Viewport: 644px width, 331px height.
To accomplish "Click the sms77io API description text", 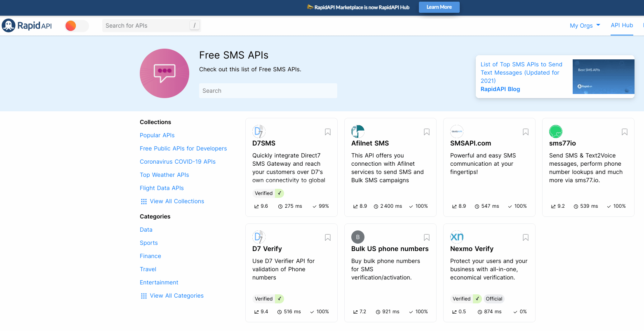I will [586, 168].
